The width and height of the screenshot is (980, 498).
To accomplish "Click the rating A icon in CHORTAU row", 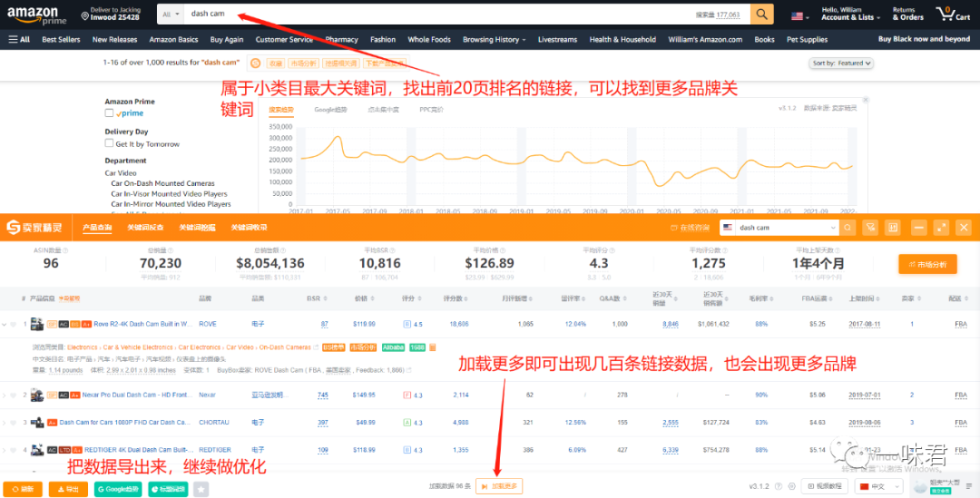I will pyautogui.click(x=407, y=423).
